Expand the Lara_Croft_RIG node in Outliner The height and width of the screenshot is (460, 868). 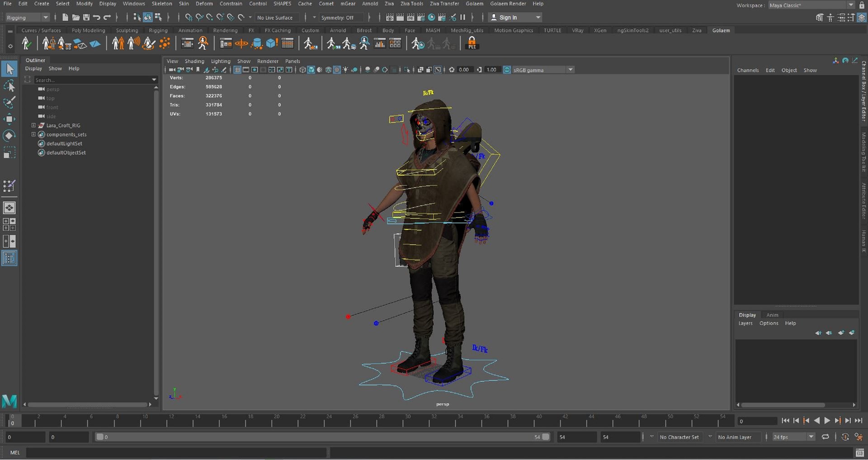pyautogui.click(x=33, y=125)
